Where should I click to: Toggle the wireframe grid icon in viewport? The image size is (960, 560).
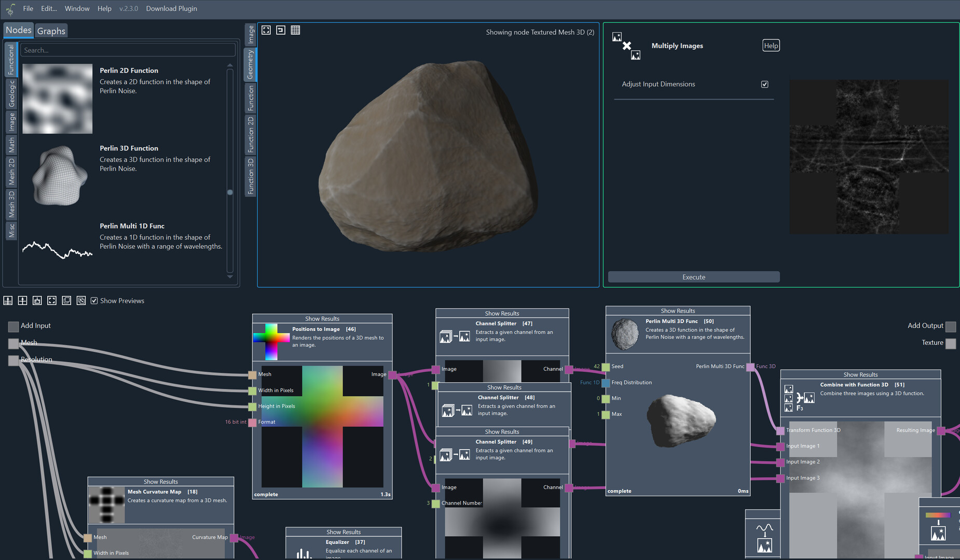tap(295, 30)
